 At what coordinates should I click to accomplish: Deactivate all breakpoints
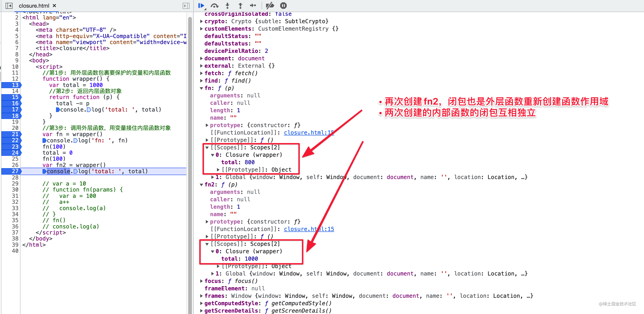[270, 6]
